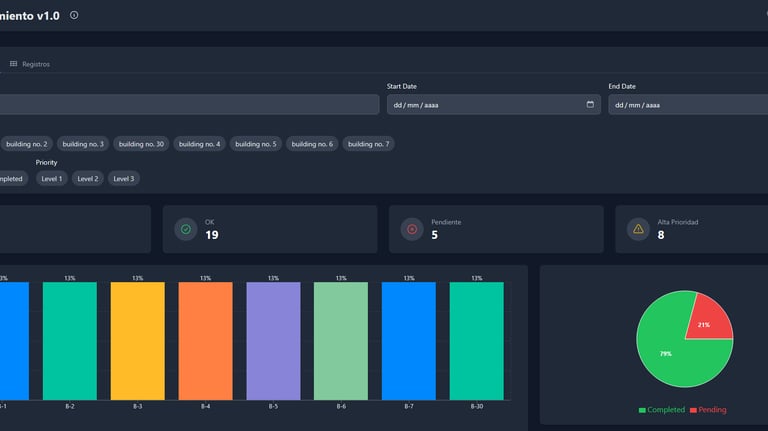Click the light green B-6 bar
The image size is (768, 431).
click(x=341, y=341)
